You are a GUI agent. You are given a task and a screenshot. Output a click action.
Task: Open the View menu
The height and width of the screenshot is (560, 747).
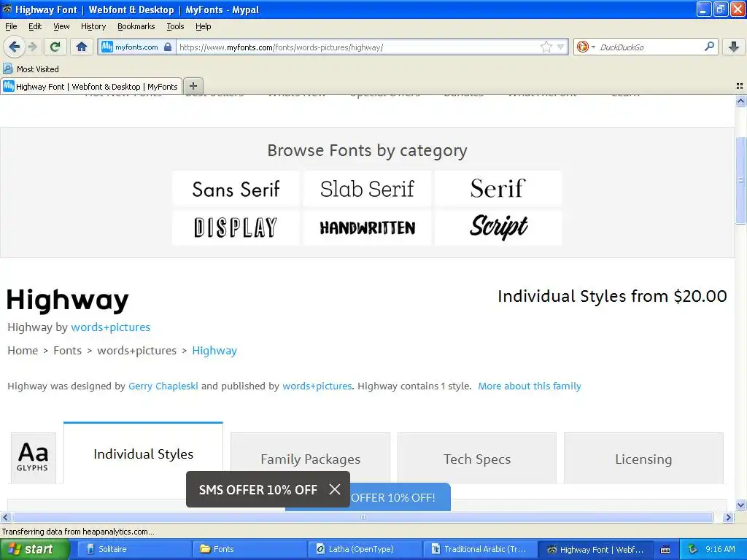(x=61, y=26)
